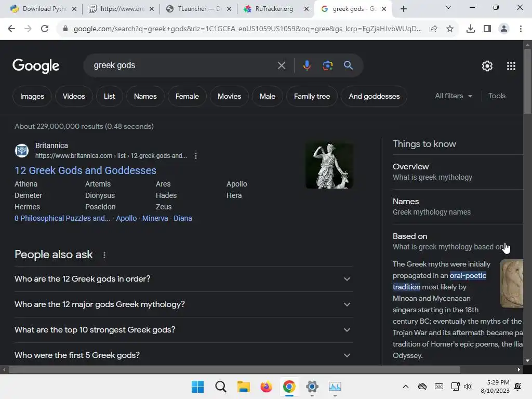This screenshot has width=532, height=399.
Task: Open a new browser tab
Action: 403,9
